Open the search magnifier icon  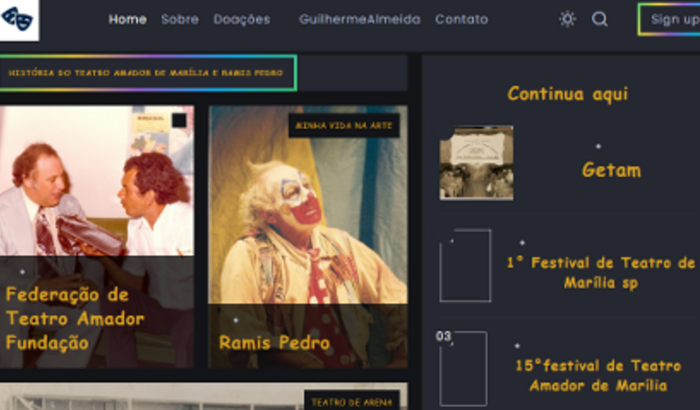coord(600,19)
